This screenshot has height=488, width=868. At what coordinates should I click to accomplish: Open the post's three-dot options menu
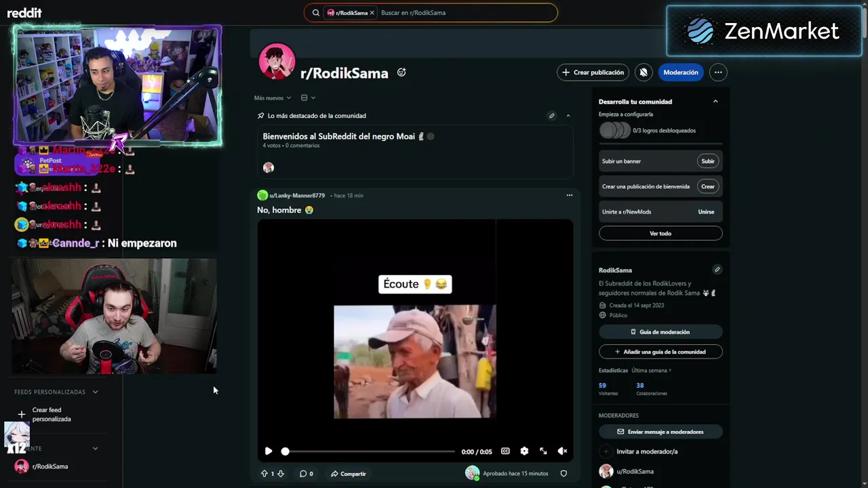click(570, 195)
